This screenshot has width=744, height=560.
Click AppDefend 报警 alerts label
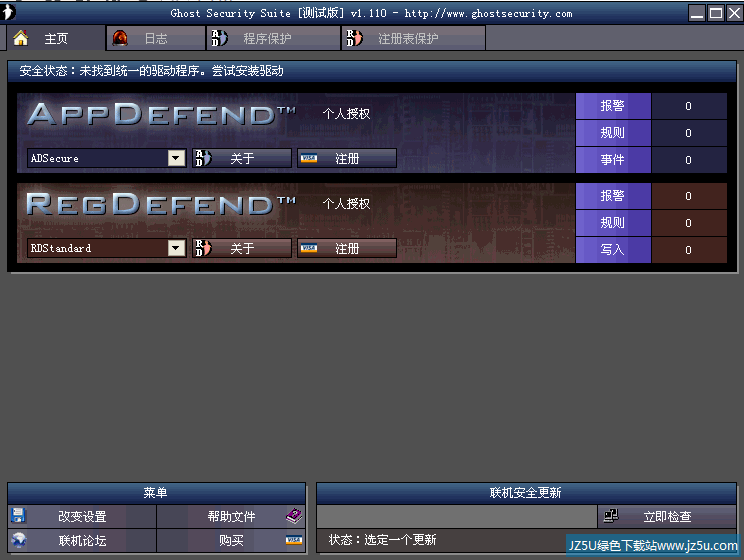613,106
